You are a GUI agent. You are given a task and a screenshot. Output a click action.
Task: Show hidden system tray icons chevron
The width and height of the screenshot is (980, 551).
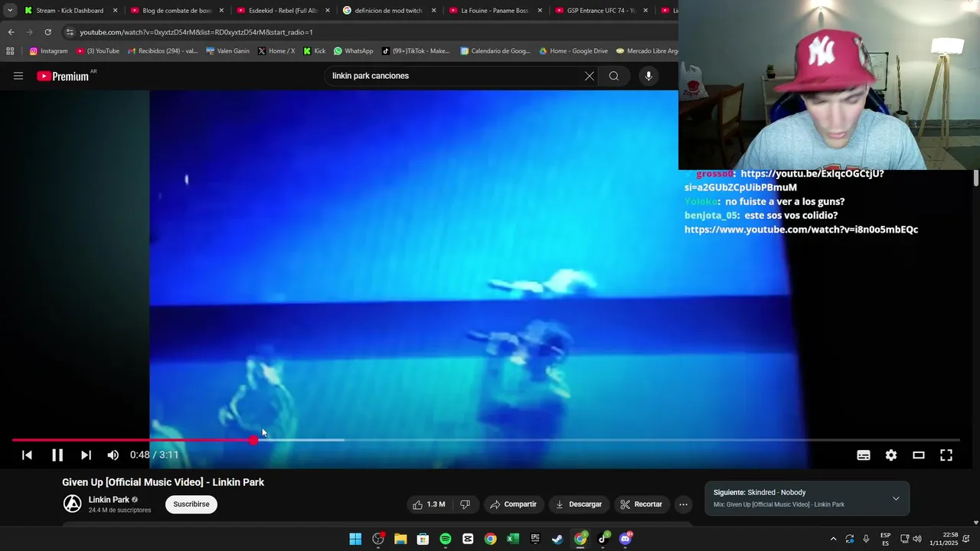[x=833, y=539]
